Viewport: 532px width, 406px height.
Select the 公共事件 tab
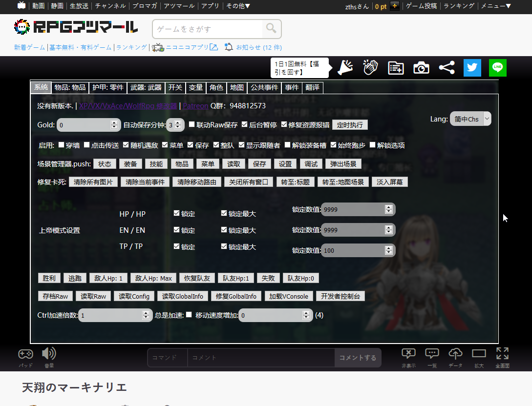click(263, 87)
